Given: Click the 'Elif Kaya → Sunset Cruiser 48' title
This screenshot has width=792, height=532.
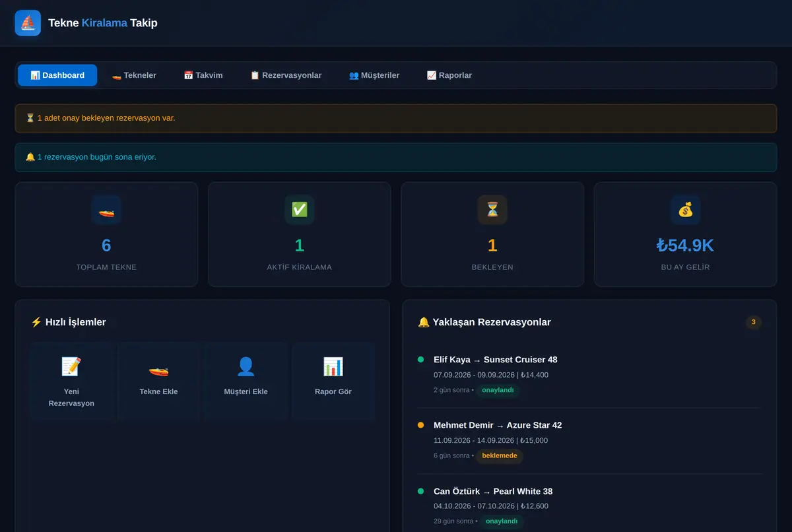Looking at the screenshot, I should (496, 360).
